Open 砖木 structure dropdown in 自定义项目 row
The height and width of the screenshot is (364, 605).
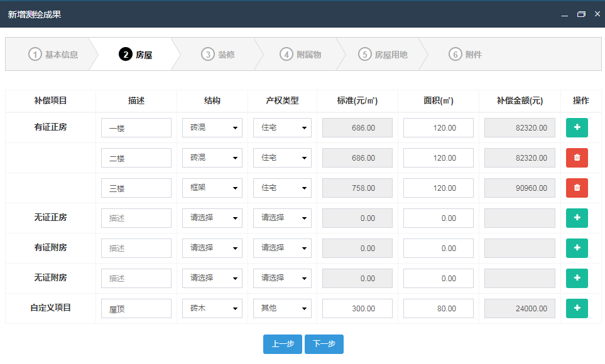pos(212,308)
